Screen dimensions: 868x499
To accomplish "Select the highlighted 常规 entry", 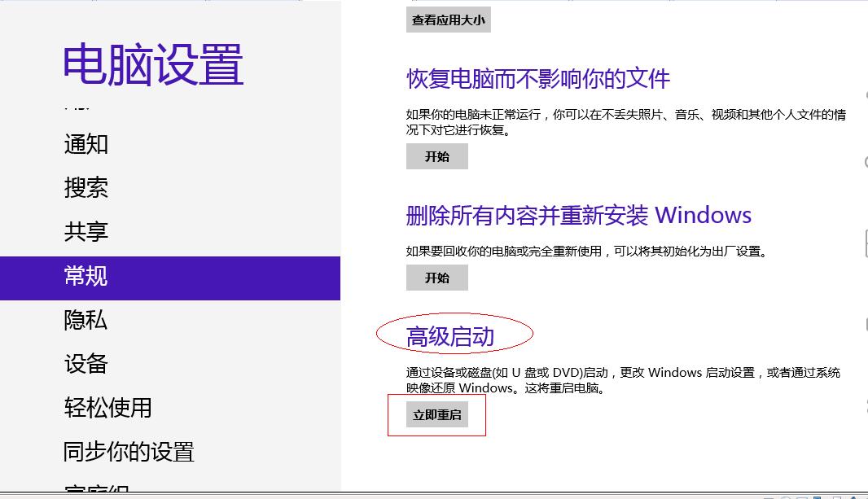I will coord(85,277).
